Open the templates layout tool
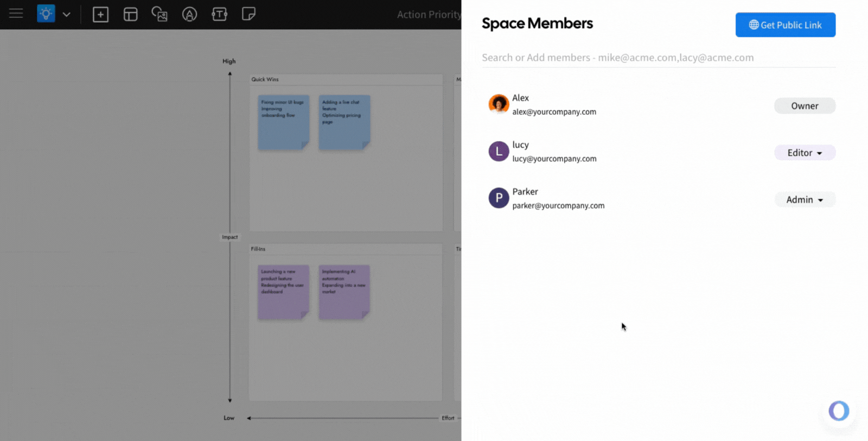Screen dimensions: 868x441 click(x=131, y=14)
